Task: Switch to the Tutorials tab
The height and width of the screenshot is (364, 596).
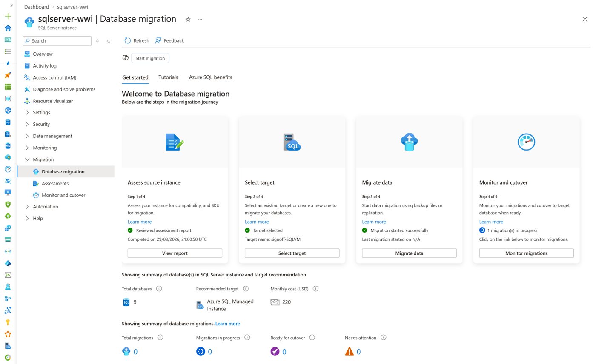Action: pos(168,77)
